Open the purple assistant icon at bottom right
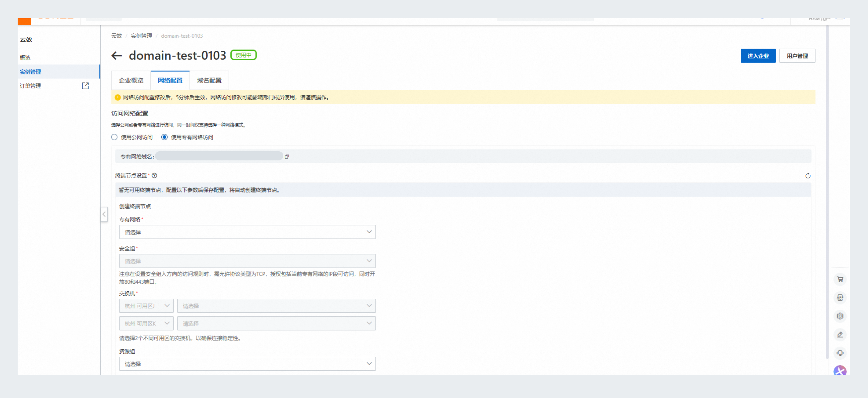The image size is (868, 398). pos(840,370)
